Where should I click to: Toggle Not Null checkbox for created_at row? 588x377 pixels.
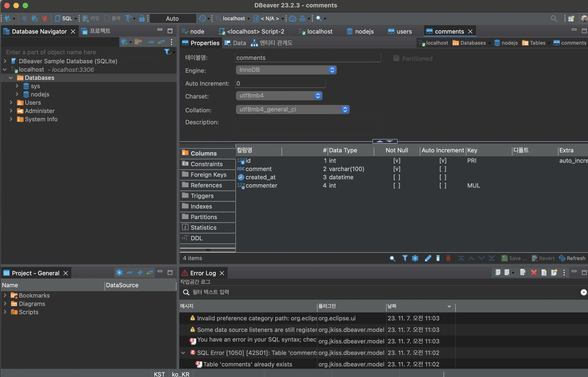click(x=397, y=177)
